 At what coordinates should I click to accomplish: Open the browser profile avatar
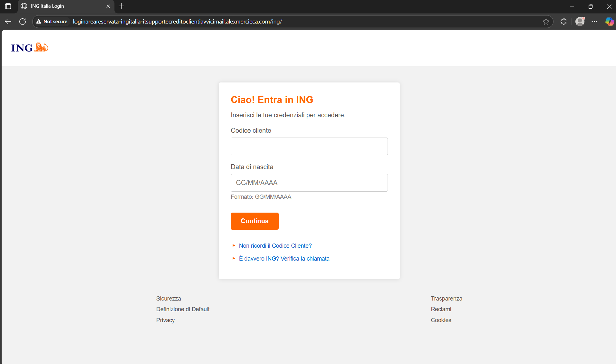click(x=580, y=22)
